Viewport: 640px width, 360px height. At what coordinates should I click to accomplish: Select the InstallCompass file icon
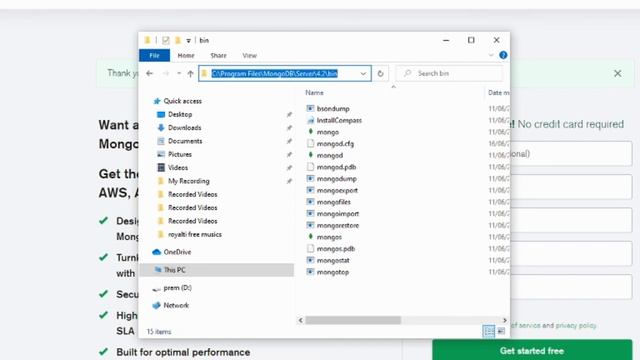click(x=310, y=120)
